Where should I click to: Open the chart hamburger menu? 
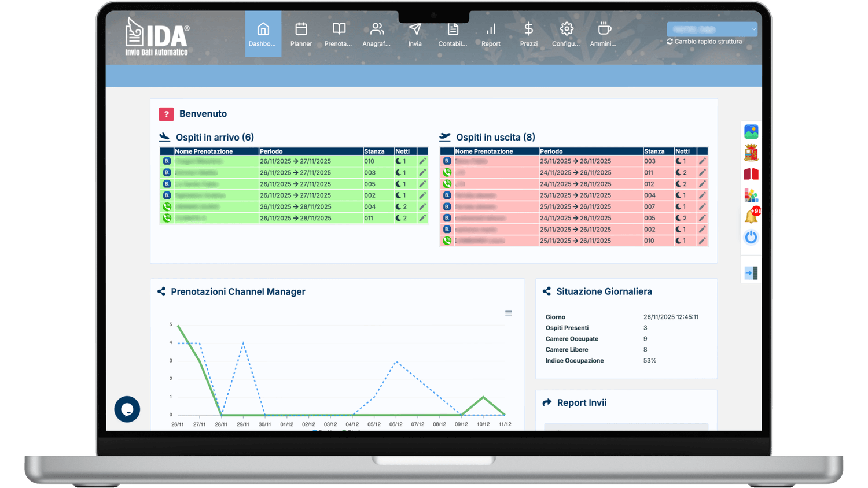(509, 313)
